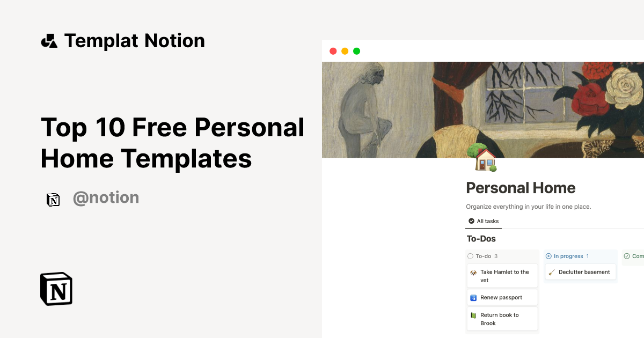Click the Templat Notion wordmark text
Viewport: 644px width, 338px height.
134,40
